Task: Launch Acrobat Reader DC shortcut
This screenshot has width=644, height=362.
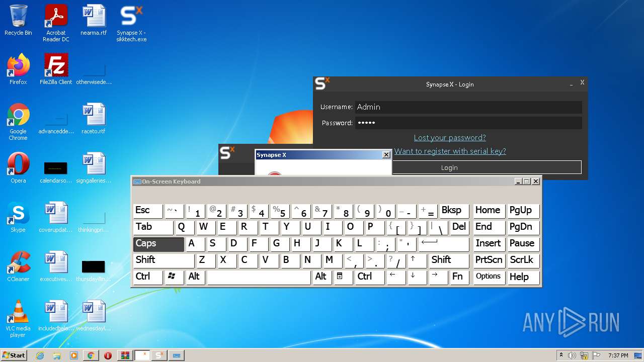Action: 56,23
